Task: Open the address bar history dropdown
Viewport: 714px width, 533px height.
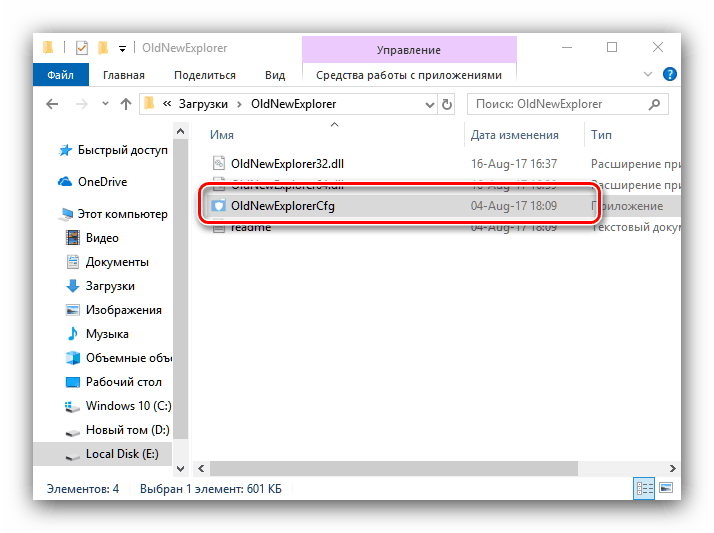Action: [429, 105]
